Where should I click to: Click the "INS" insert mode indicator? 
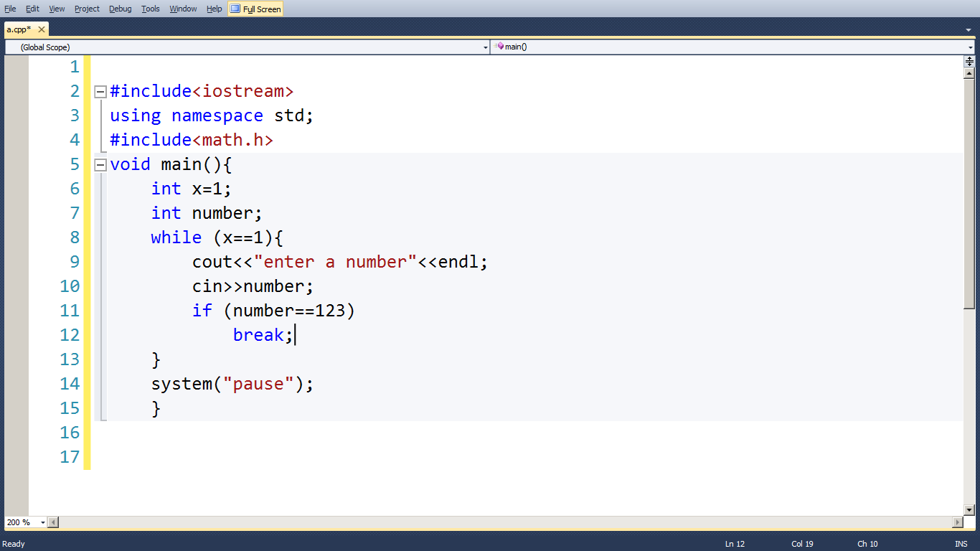961,544
